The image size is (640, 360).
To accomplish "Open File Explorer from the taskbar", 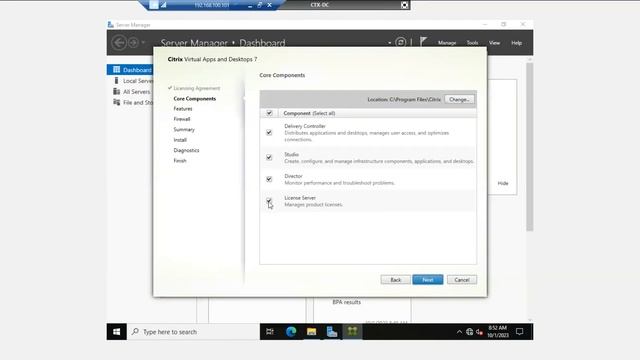I will click(x=311, y=332).
